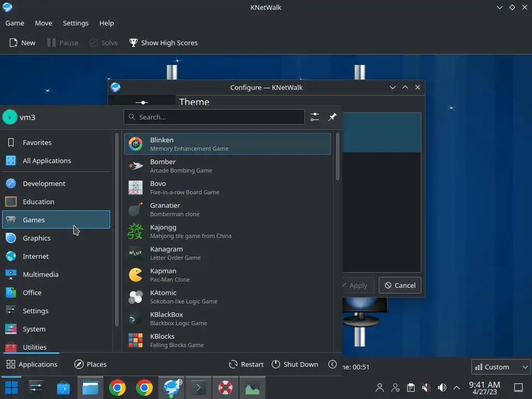This screenshot has width=532, height=399.
Task: Select Education category
Action: tap(56, 202)
